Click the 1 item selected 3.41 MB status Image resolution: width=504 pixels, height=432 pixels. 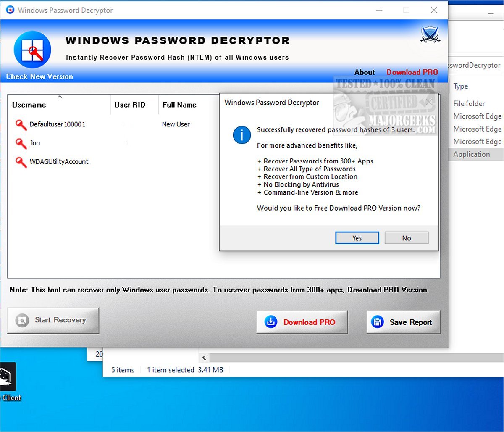185,370
